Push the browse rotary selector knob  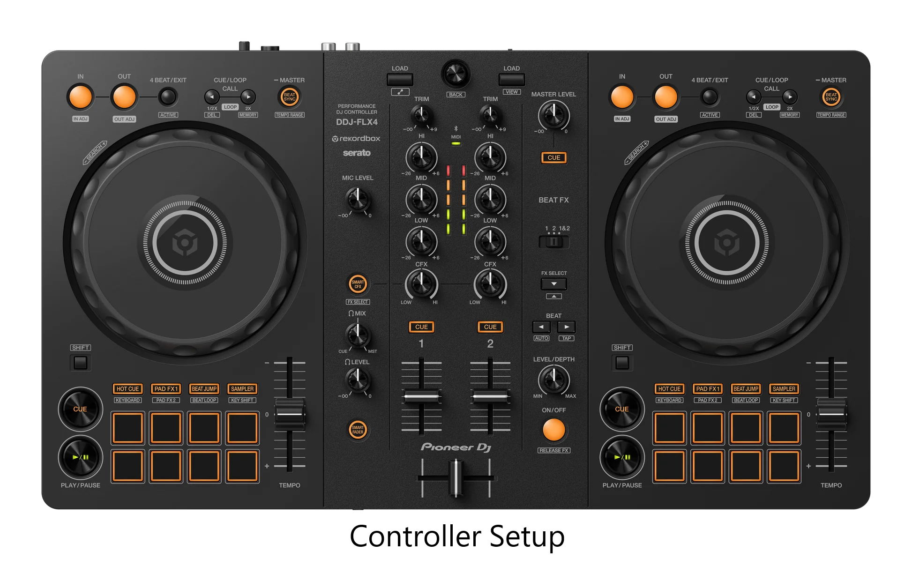(456, 74)
